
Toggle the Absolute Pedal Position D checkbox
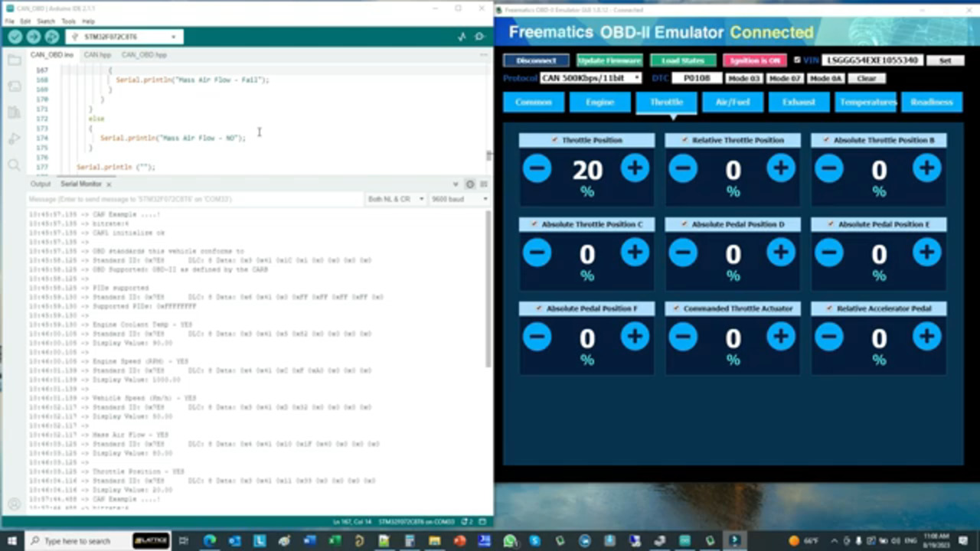[684, 224]
